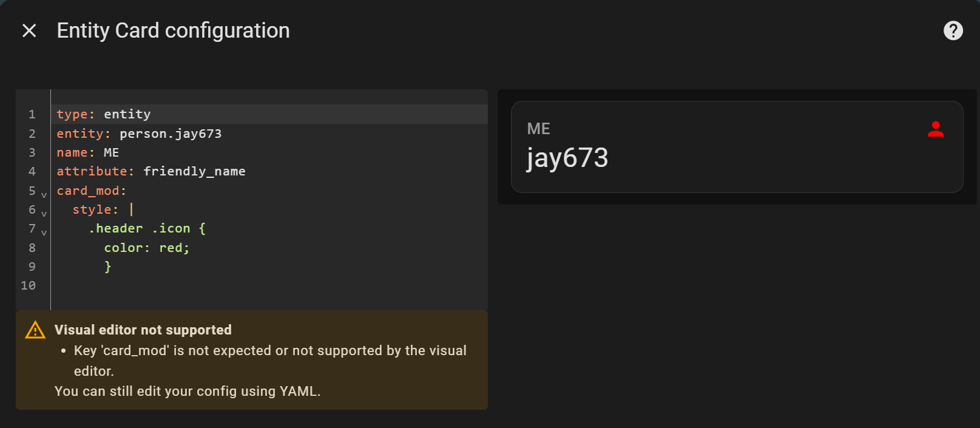This screenshot has width=980, height=428.
Task: Close the Entity Card configuration dialog
Action: pyautogui.click(x=29, y=30)
